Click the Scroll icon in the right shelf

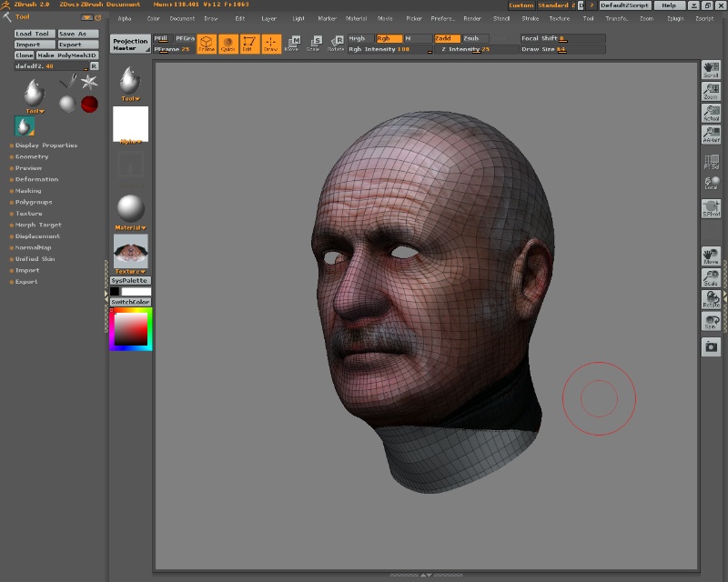[711, 70]
